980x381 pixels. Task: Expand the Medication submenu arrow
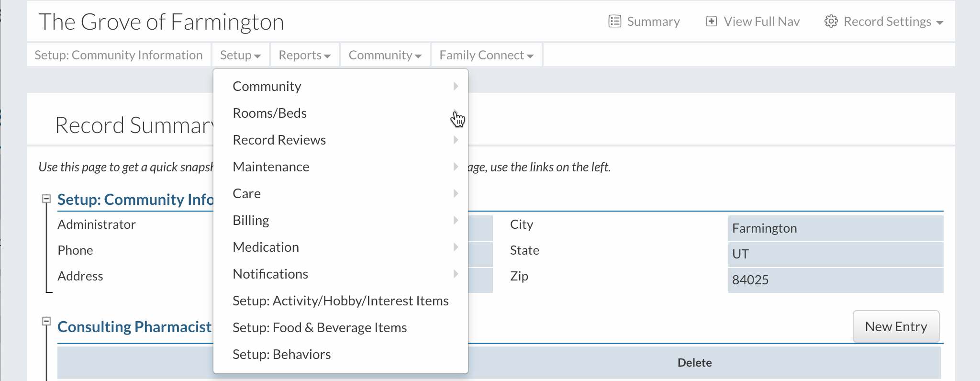click(456, 247)
